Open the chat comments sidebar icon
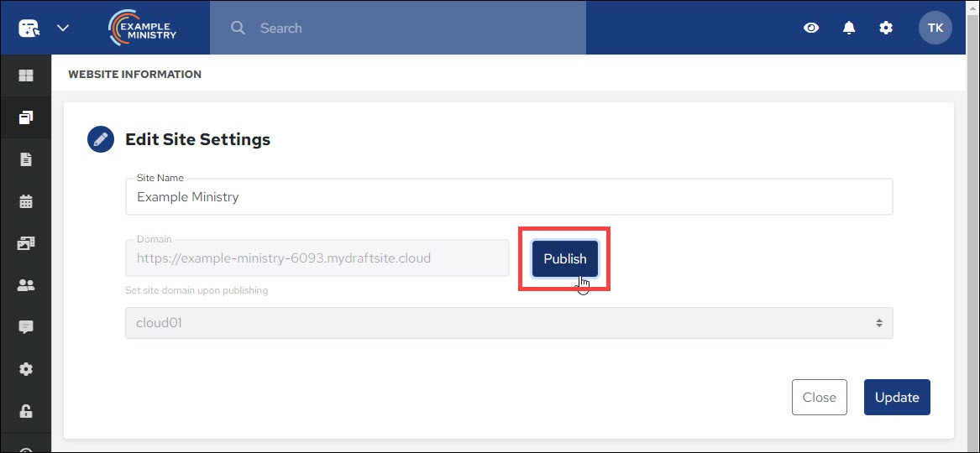 (26, 327)
